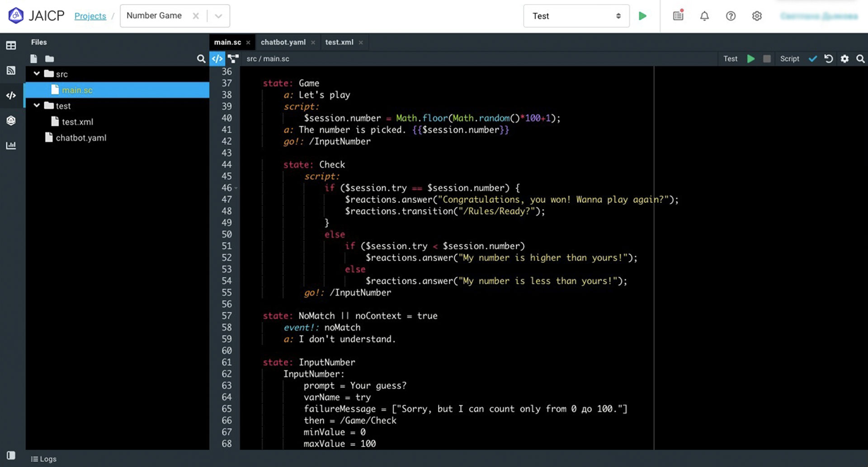
Task: Open the Logs panel
Action: tap(44, 459)
